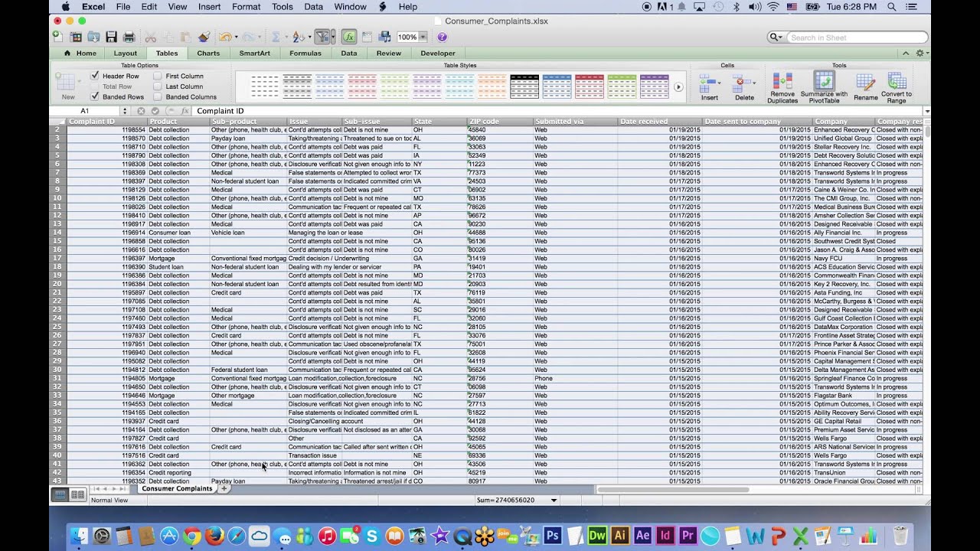The image size is (980, 551).
Task: Open the Sort options dropdown arrow
Action: [x=309, y=37]
